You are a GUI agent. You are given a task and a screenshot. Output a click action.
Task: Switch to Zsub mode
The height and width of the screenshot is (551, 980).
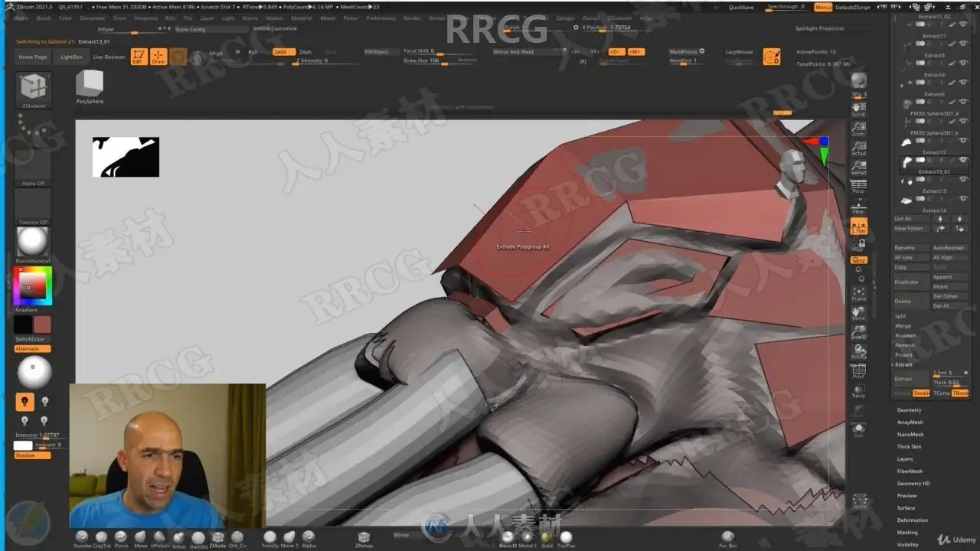pyautogui.click(x=305, y=52)
